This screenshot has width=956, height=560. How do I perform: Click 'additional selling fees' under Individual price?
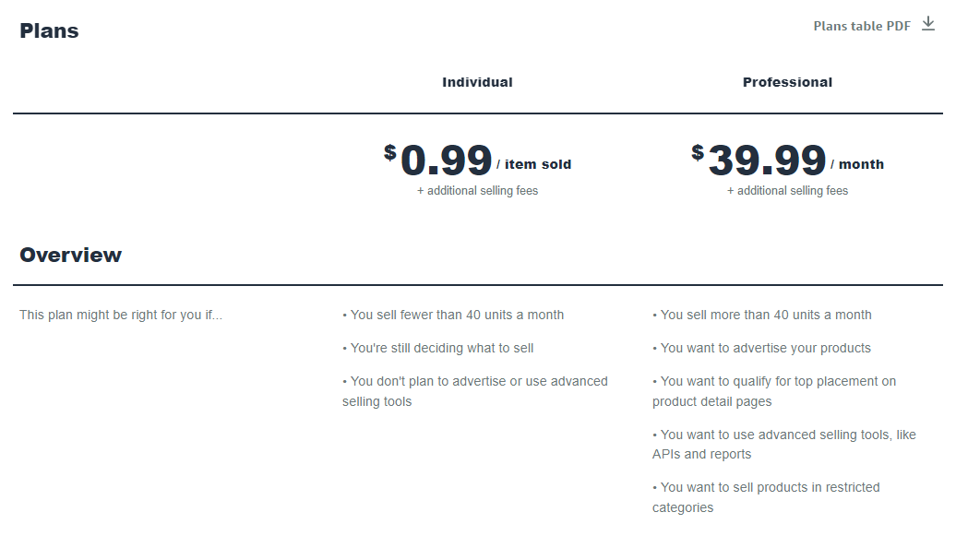[x=477, y=191]
